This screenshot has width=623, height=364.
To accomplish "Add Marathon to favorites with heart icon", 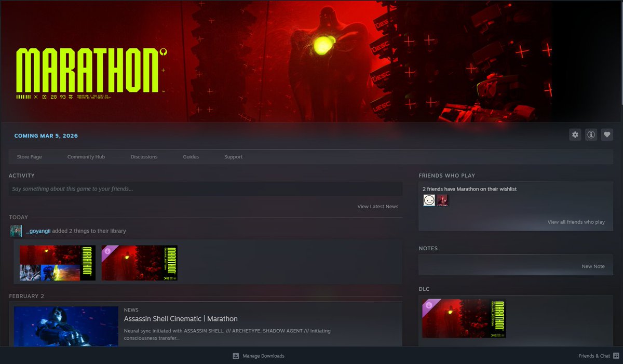I will tap(607, 135).
